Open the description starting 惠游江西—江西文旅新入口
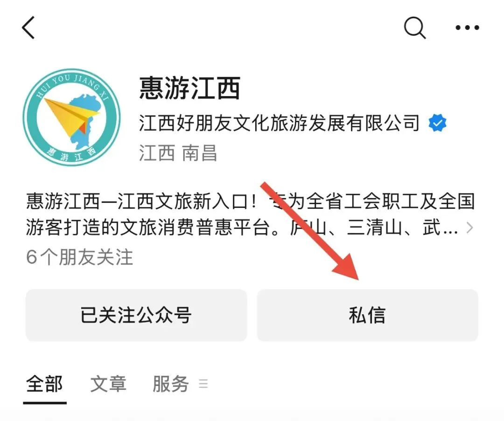 pyautogui.click(x=251, y=214)
